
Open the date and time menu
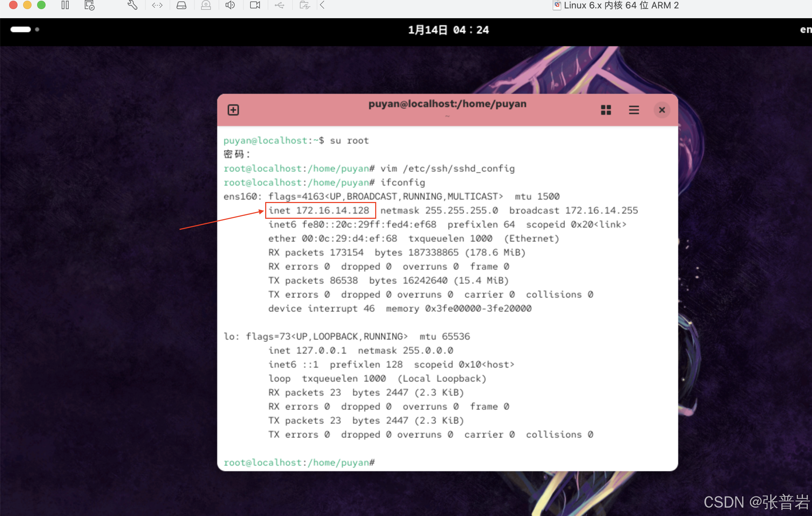click(x=448, y=30)
